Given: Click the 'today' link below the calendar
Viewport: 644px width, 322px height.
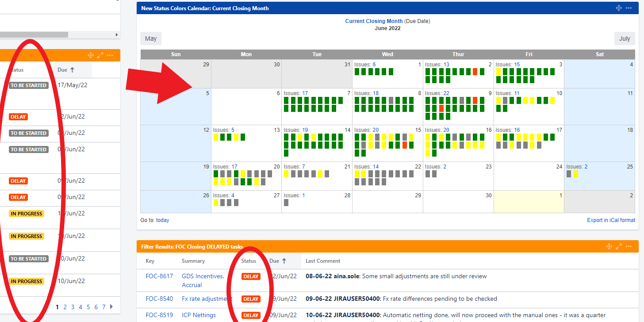Looking at the screenshot, I should pos(162,220).
